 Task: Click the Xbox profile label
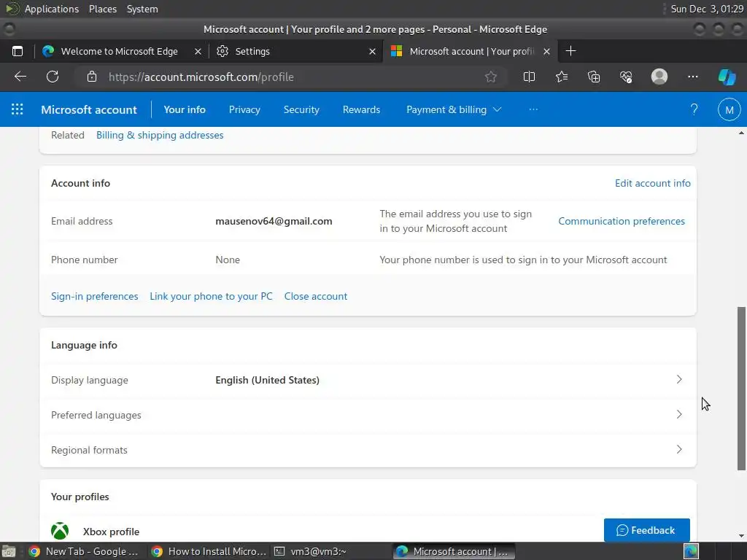coord(111,532)
